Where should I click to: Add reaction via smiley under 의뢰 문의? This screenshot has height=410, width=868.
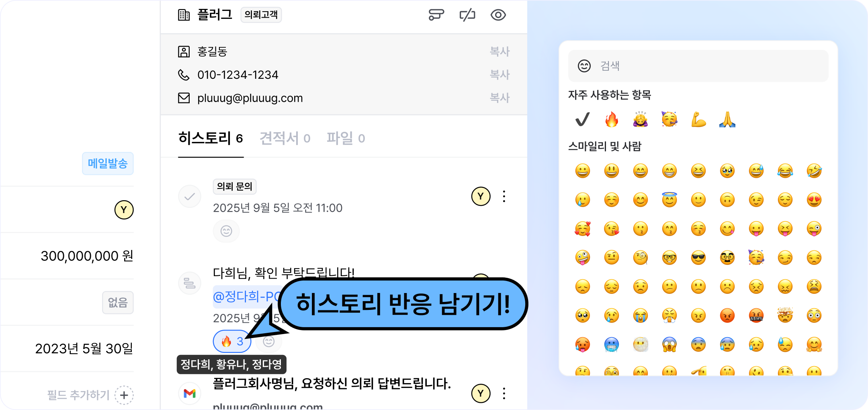click(226, 231)
